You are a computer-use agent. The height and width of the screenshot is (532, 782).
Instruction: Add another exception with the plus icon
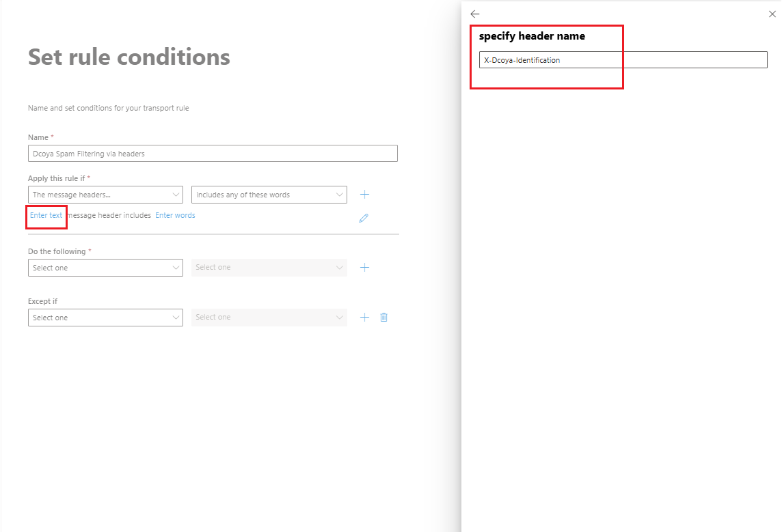[364, 318]
